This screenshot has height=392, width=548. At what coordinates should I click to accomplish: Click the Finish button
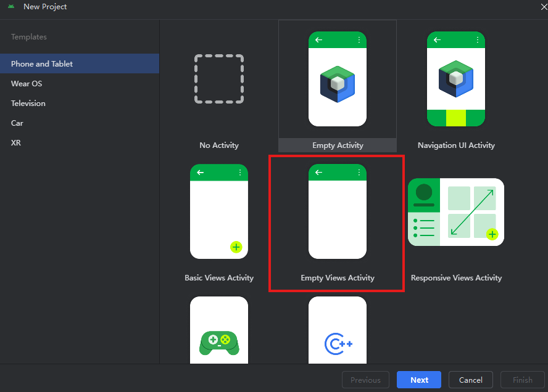[522, 380]
